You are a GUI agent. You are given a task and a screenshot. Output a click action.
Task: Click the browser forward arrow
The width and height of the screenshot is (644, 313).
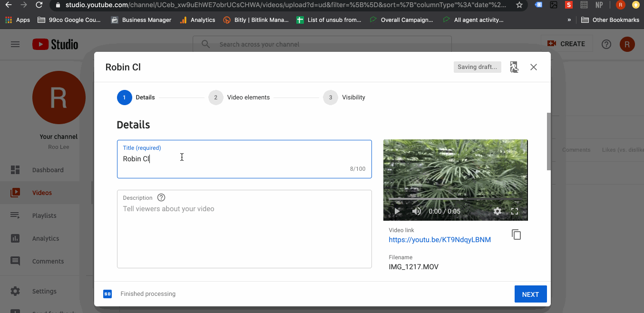[x=24, y=5]
